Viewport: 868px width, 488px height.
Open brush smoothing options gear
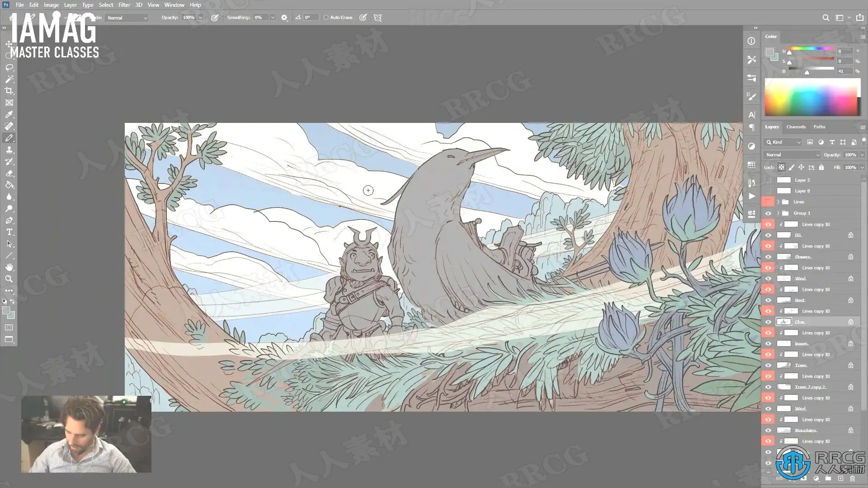[x=284, y=18]
